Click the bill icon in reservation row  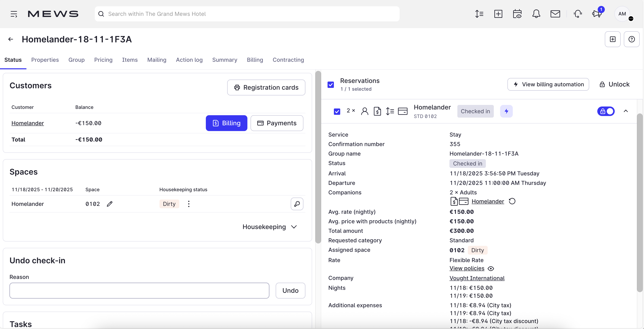(x=377, y=111)
